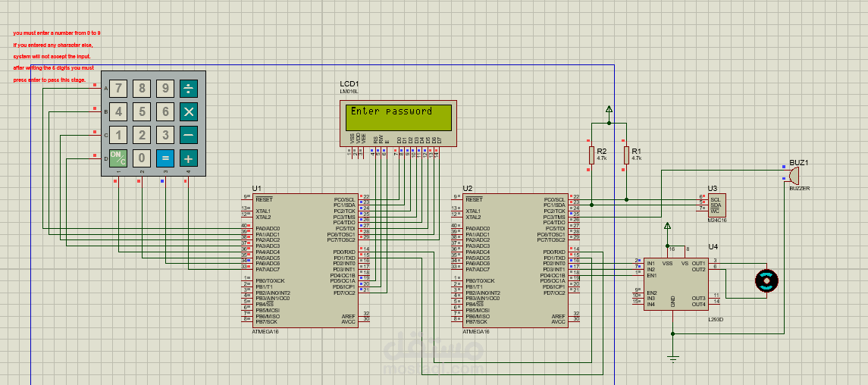Click the keypad multiply key
Image resolution: width=868 pixels, height=385 pixels.
tap(189, 111)
